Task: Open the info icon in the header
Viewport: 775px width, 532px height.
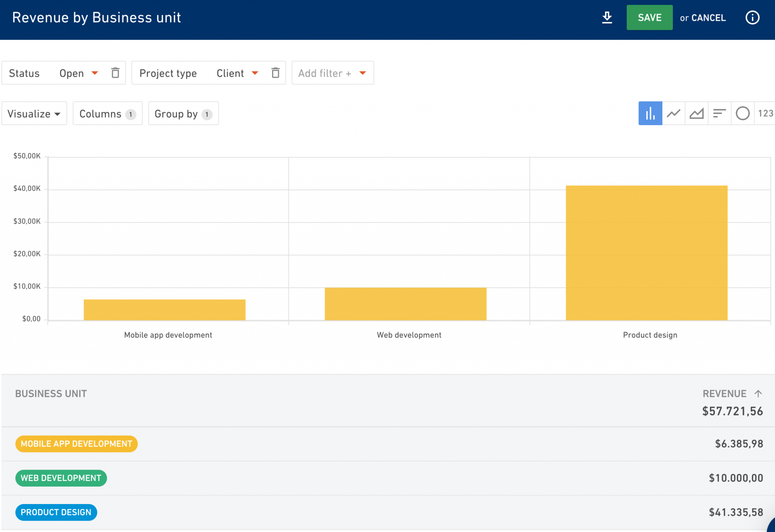Action: point(752,17)
